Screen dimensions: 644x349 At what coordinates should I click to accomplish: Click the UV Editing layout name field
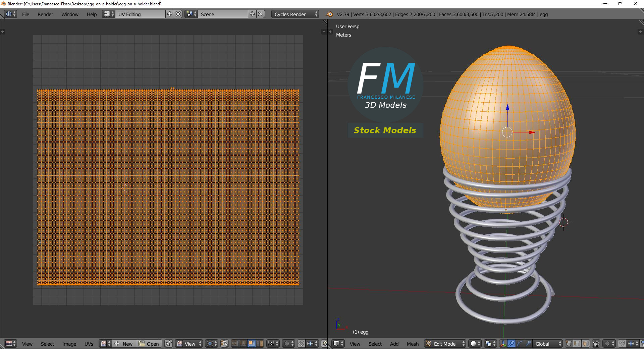click(x=141, y=14)
